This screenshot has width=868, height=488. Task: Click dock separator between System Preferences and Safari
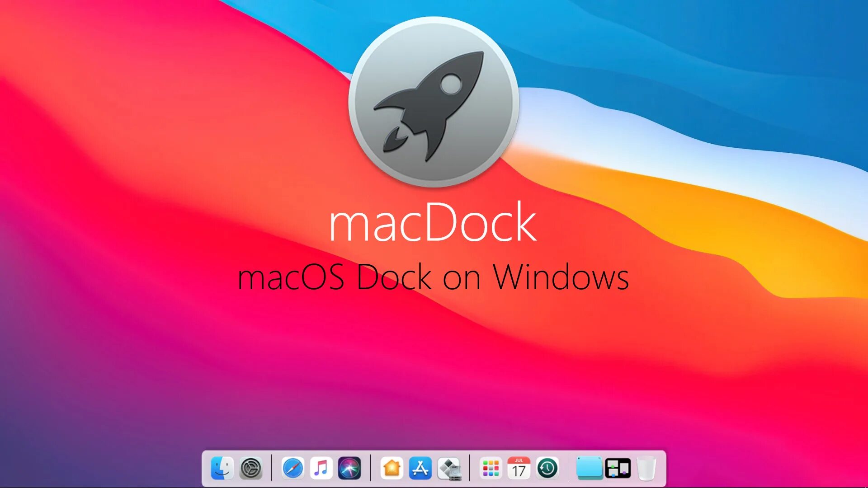click(272, 468)
